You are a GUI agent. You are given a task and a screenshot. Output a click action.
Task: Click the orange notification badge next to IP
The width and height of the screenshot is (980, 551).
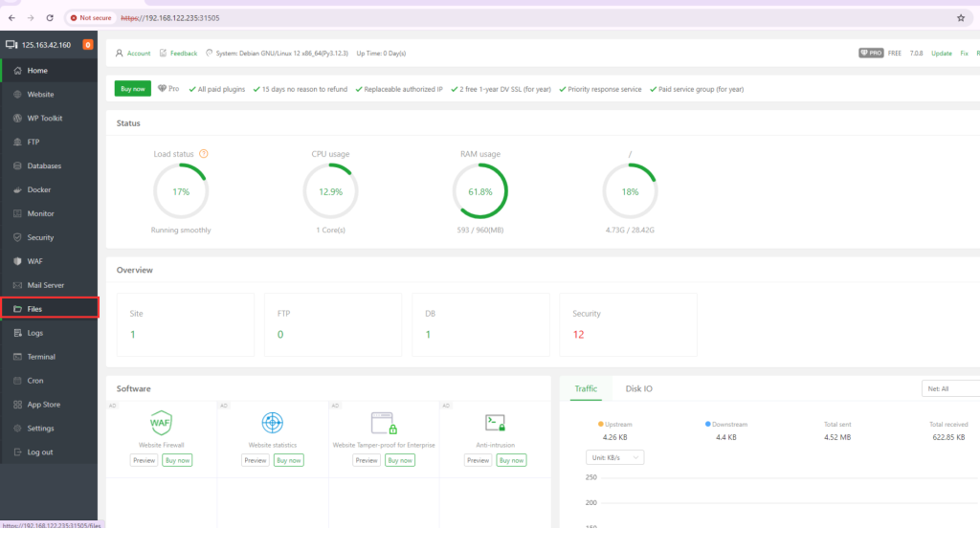point(88,44)
